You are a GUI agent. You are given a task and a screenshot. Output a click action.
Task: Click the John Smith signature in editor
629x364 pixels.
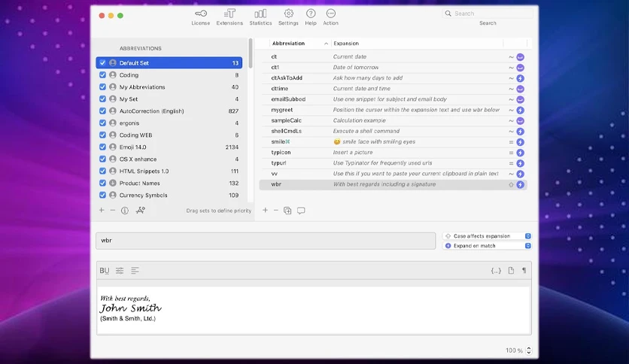click(x=130, y=308)
